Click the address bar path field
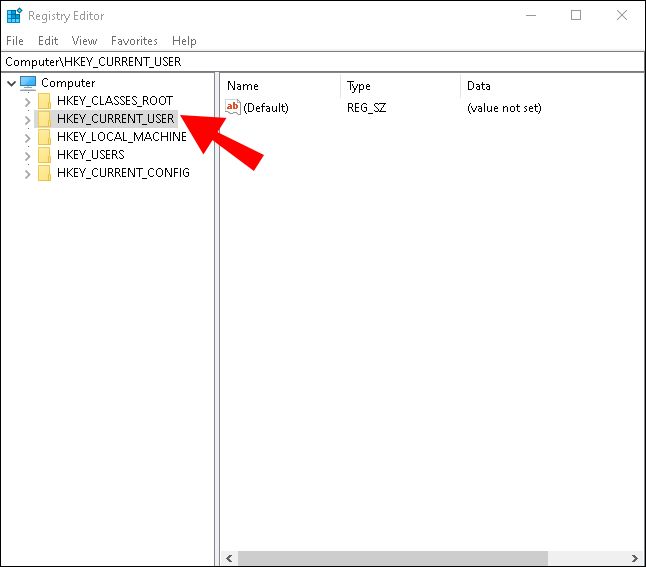 (323, 62)
